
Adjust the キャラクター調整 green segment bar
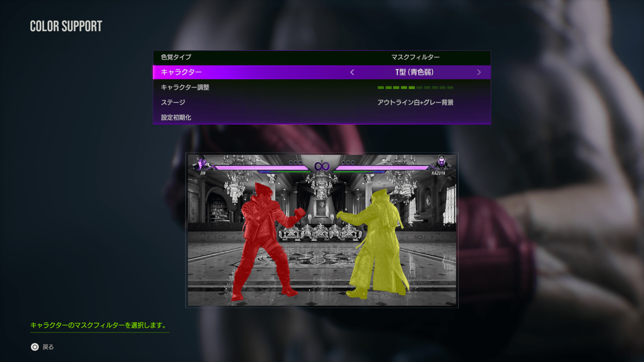416,87
